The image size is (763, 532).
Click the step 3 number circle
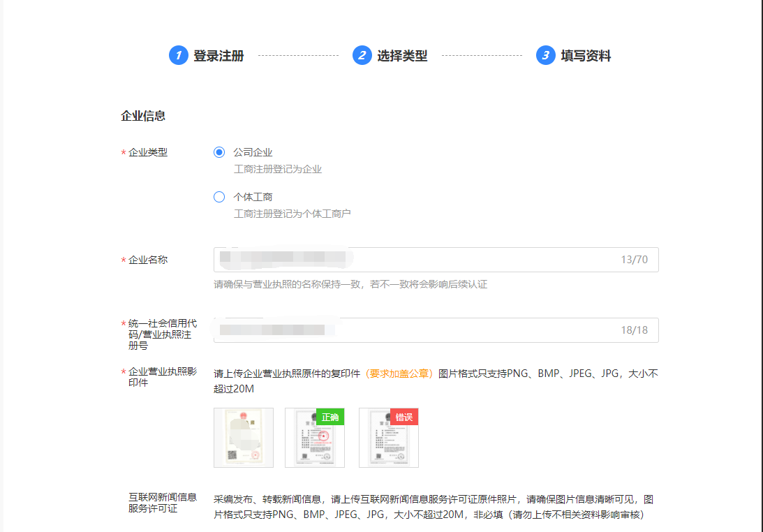click(545, 56)
